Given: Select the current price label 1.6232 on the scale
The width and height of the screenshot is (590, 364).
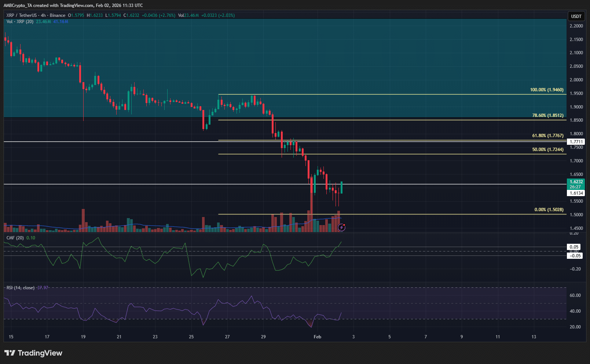Looking at the screenshot, I should 576,181.
